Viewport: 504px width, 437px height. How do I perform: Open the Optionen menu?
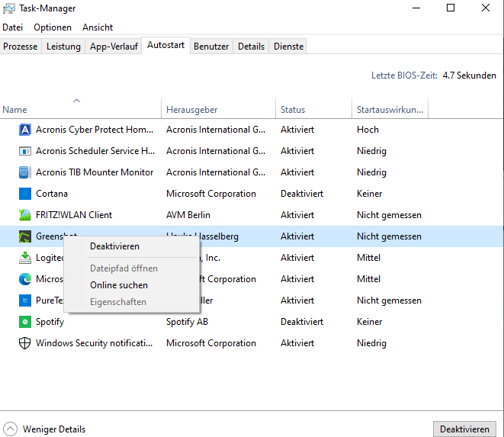pos(53,27)
